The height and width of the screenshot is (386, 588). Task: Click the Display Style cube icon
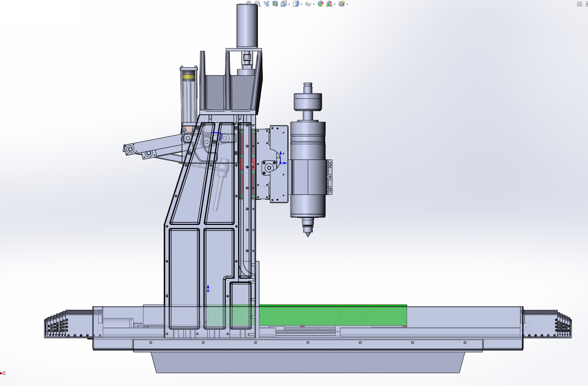296,4
